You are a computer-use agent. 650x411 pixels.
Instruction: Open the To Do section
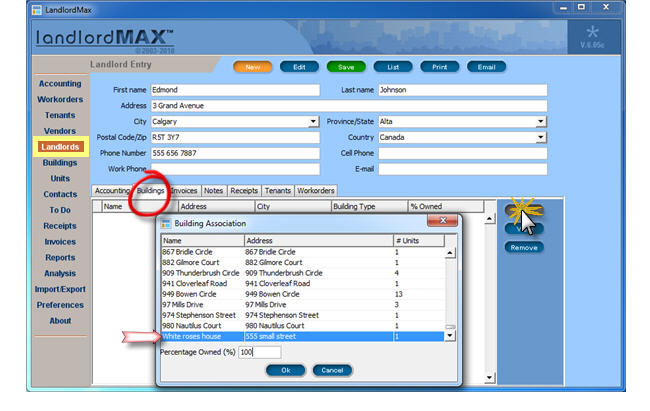pos(60,210)
